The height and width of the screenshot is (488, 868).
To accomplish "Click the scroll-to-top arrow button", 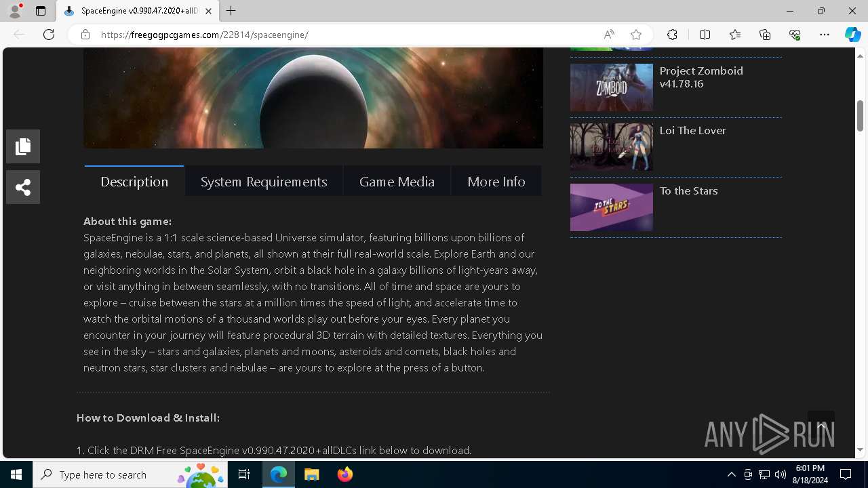I will (821, 426).
